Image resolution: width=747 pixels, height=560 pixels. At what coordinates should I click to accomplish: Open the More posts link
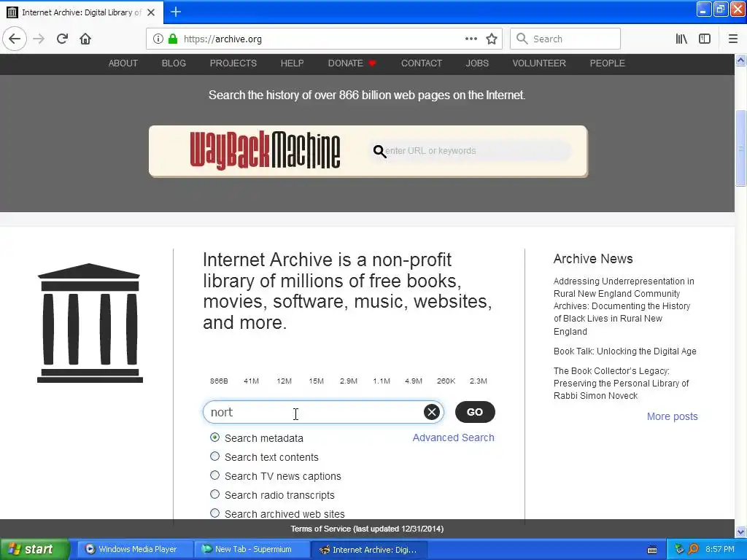tap(672, 416)
